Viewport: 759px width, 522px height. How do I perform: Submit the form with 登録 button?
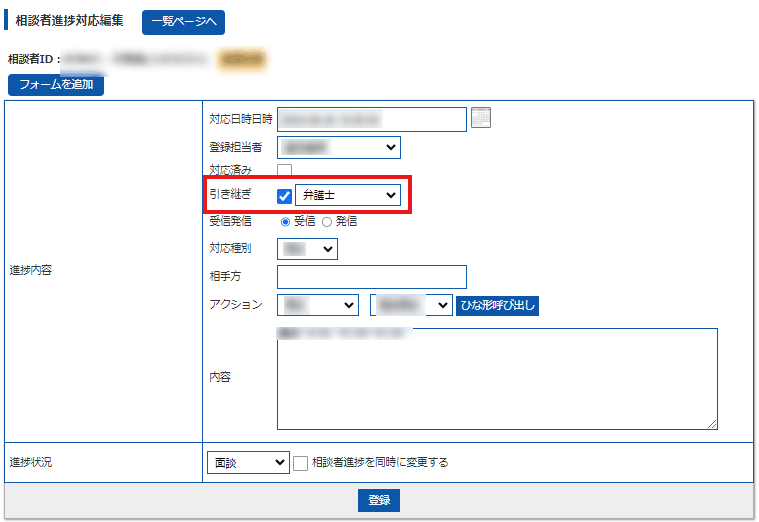(379, 500)
